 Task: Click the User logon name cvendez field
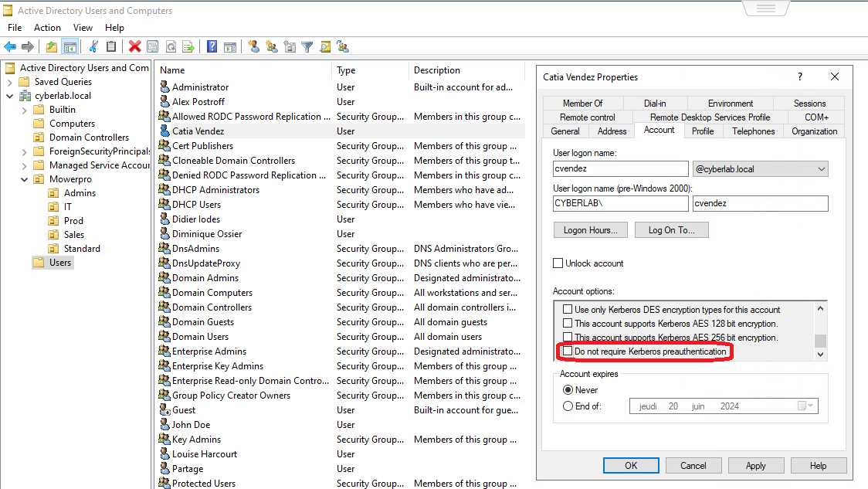coord(620,169)
